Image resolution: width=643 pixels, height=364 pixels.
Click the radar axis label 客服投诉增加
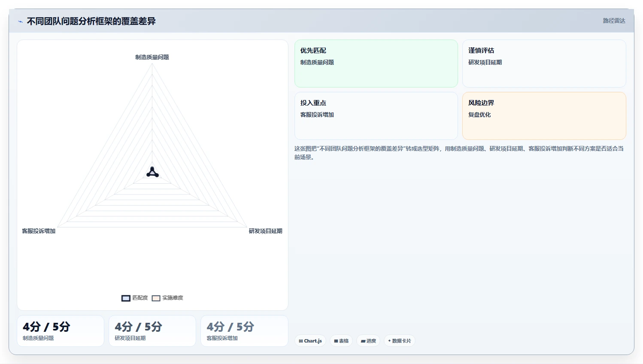[39, 231]
